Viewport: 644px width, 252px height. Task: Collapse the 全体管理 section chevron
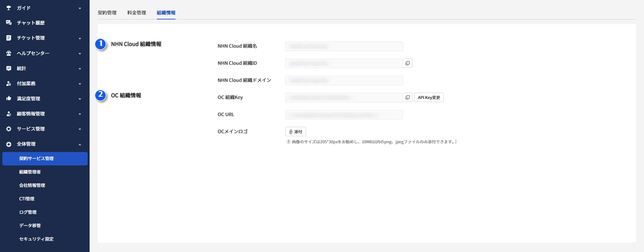(80, 144)
